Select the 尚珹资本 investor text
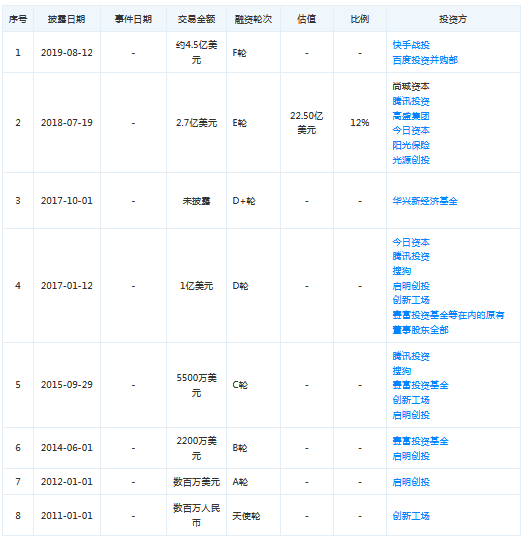Screen dimensions: 521x536 411,86
